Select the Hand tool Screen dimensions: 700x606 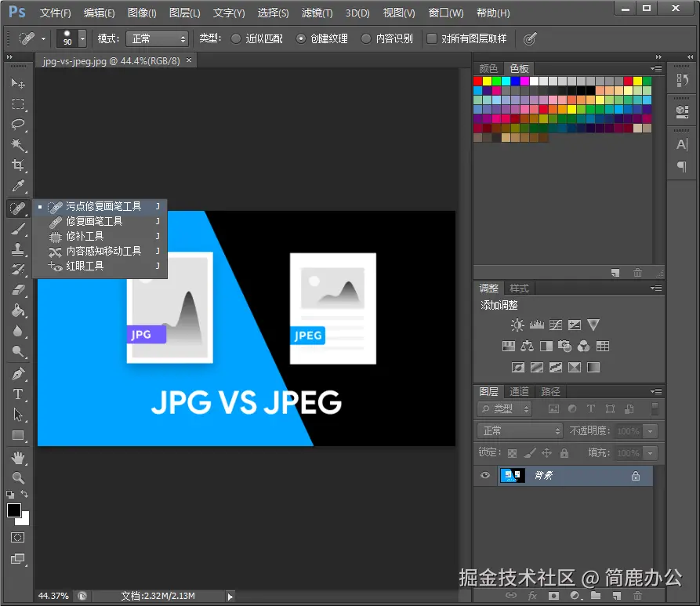tap(18, 458)
